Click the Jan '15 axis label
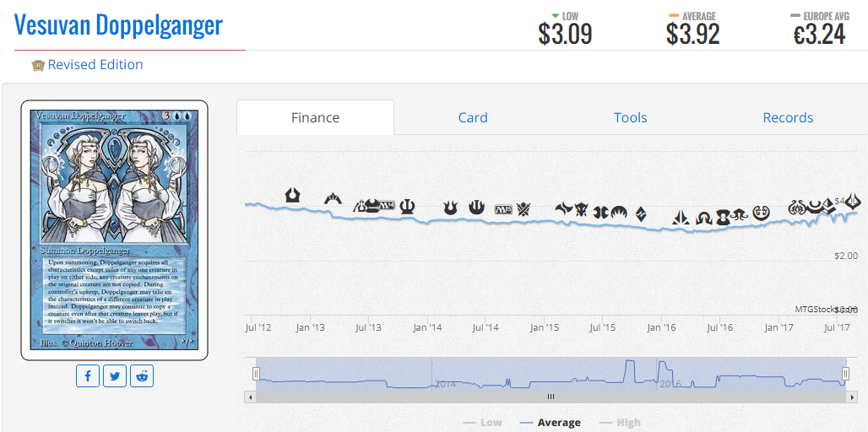The image size is (868, 432). click(x=545, y=327)
